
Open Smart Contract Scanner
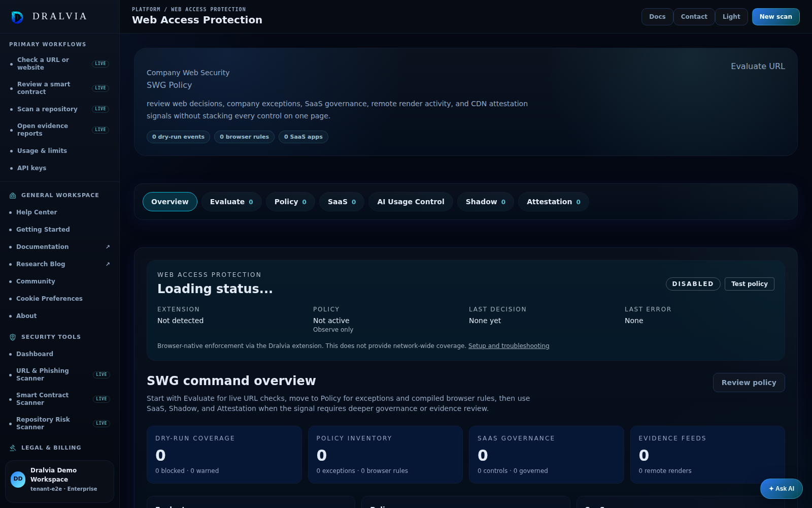coord(59,399)
